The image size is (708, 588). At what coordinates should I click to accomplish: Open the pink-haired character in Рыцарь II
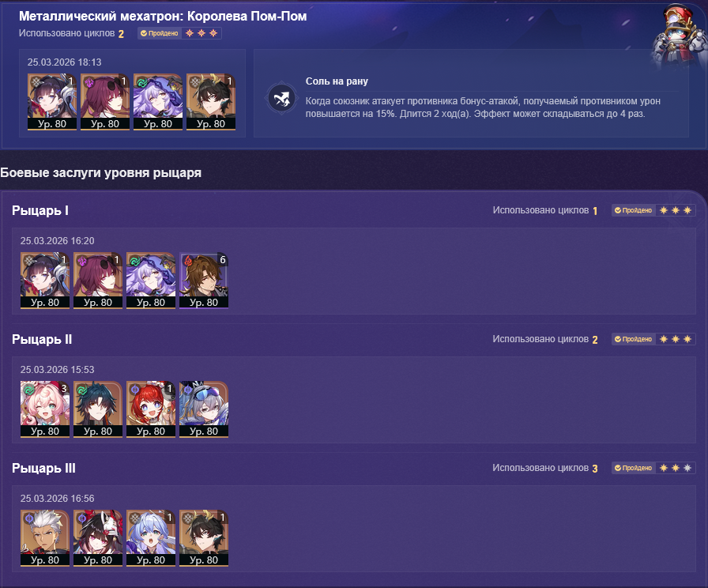[x=45, y=409]
